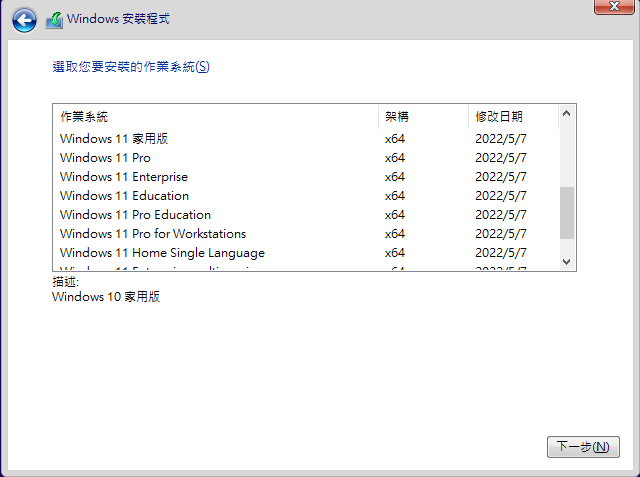Click the list scrollbar down arrow
640x477 pixels.
pos(567,262)
